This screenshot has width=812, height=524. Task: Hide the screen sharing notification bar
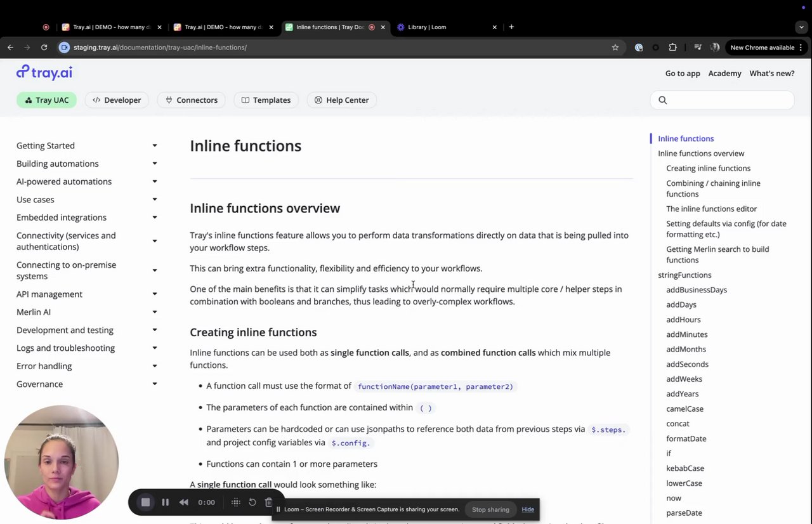coord(528,509)
